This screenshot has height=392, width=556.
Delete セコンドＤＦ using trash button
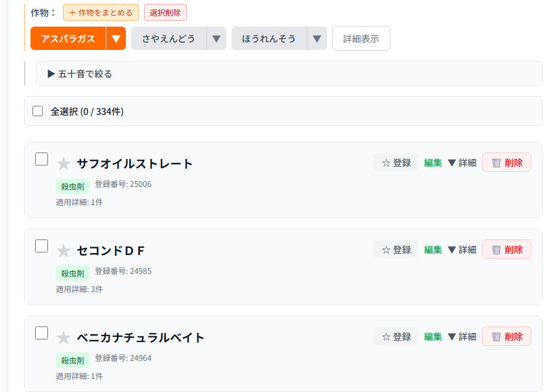[507, 250]
